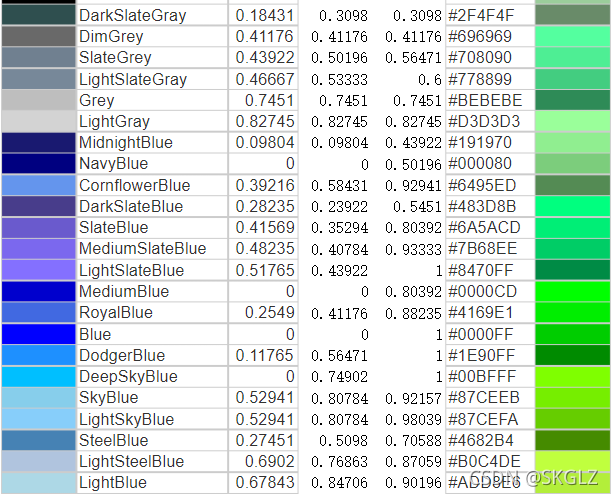The image size is (613, 496).
Task: Click SlateGrey red value '0.43922'
Action: (x=265, y=57)
